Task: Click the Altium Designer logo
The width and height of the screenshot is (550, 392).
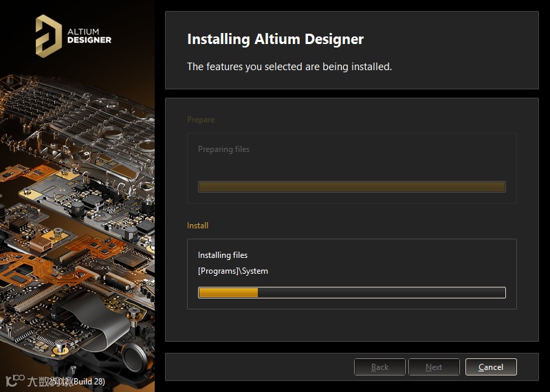Action: coord(74,36)
